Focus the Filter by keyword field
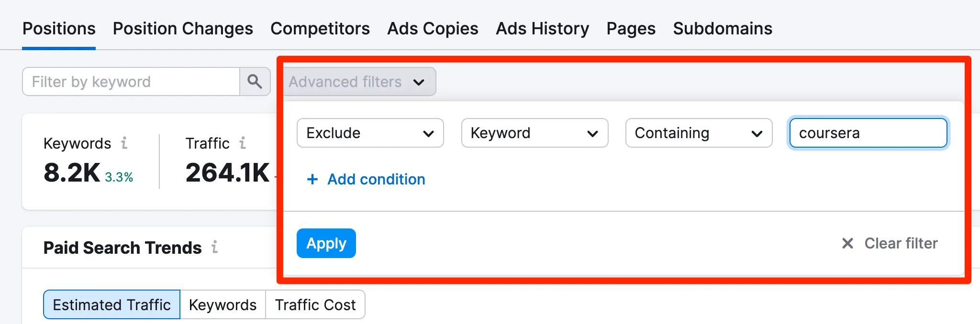Viewport: 980px width, 324px height. click(131, 82)
